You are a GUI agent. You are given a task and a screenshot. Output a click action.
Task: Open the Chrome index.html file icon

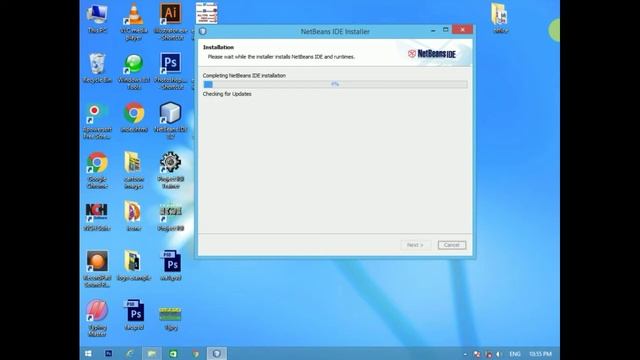click(x=134, y=118)
